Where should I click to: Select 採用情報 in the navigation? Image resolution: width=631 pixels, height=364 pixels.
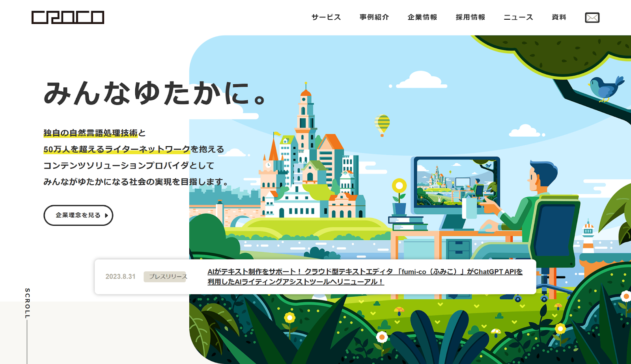[470, 17]
